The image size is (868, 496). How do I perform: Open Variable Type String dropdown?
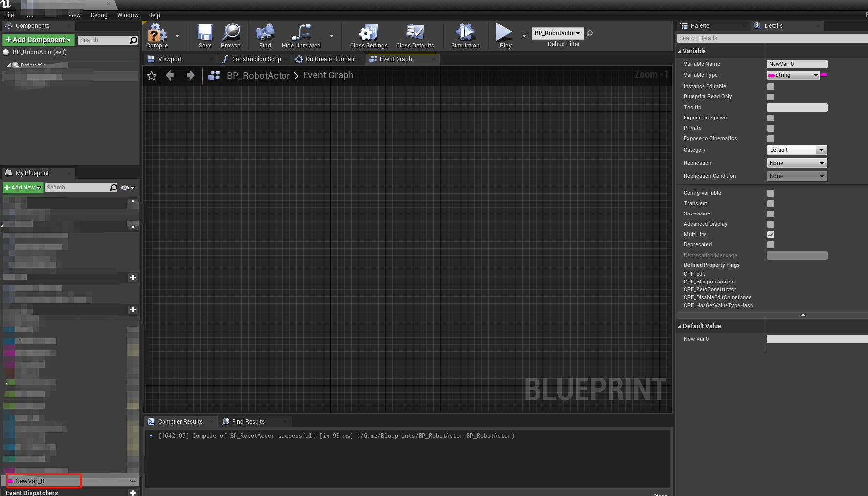(793, 75)
